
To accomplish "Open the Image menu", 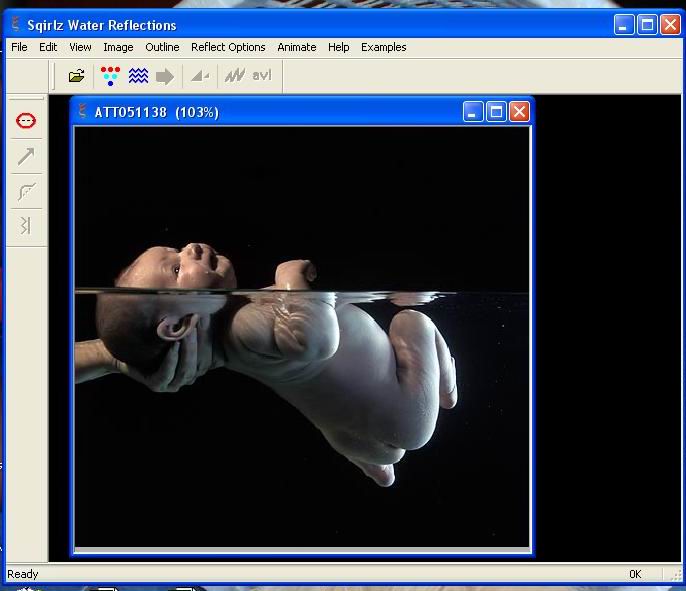I will [118, 47].
